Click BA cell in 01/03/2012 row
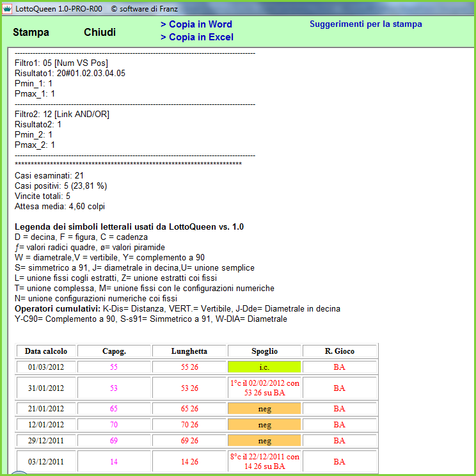Viewport: 476px width, 476px height. pos(339,367)
